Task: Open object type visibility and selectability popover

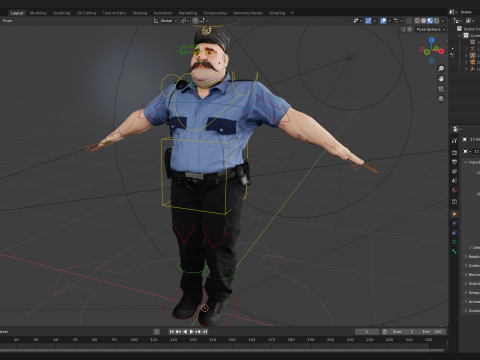Action: 358,21
